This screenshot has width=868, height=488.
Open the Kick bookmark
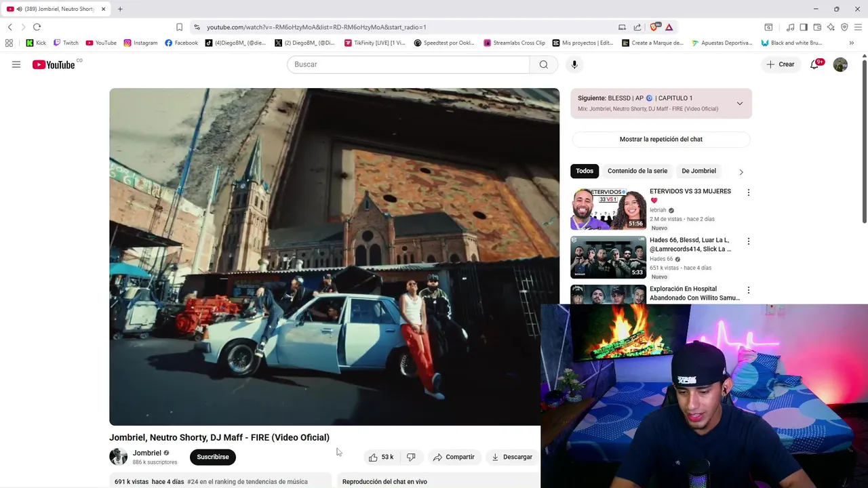(x=36, y=43)
